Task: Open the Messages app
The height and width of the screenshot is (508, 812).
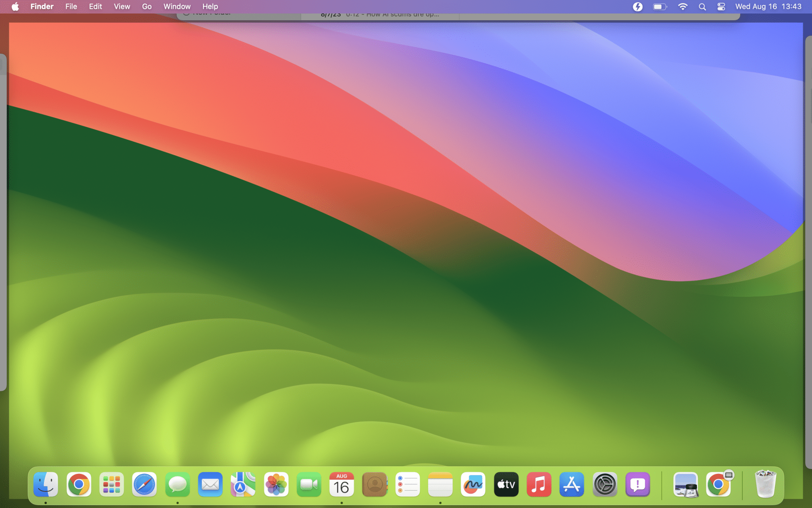Action: (x=177, y=485)
